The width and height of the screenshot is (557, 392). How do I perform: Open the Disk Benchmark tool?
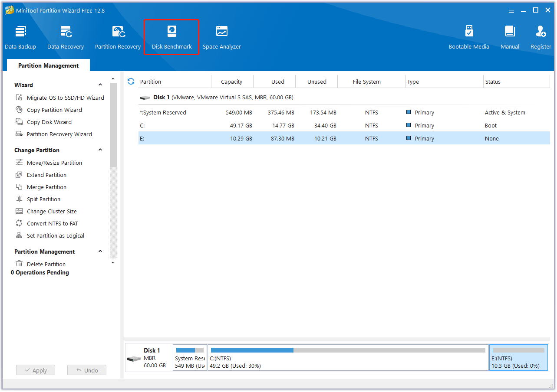(172, 38)
